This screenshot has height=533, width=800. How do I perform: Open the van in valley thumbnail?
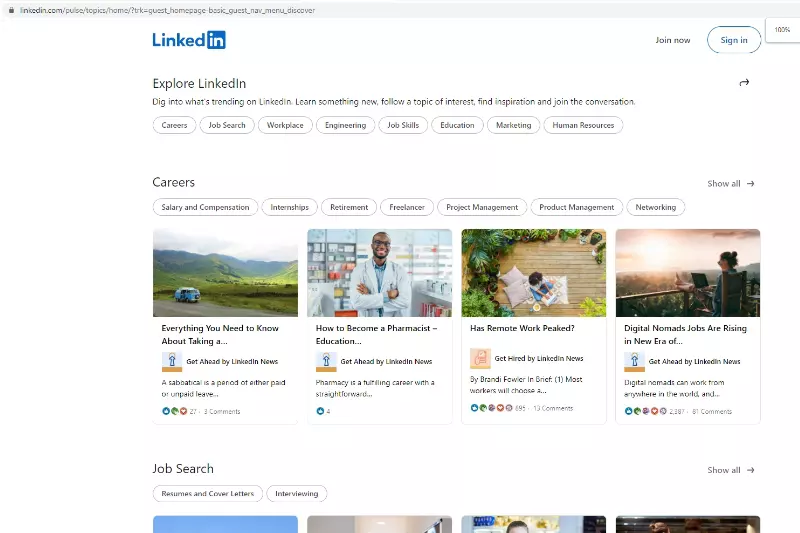click(225, 272)
